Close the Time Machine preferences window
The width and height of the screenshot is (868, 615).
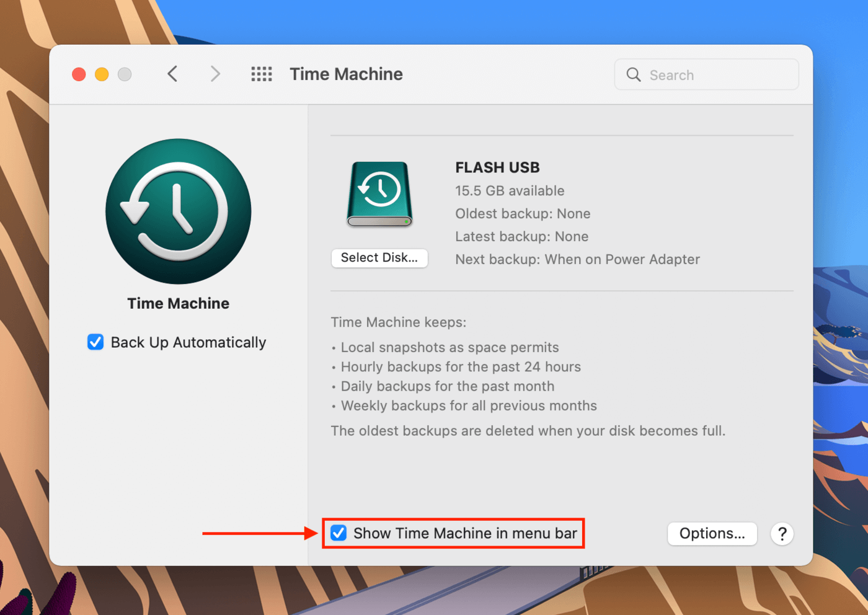79,74
